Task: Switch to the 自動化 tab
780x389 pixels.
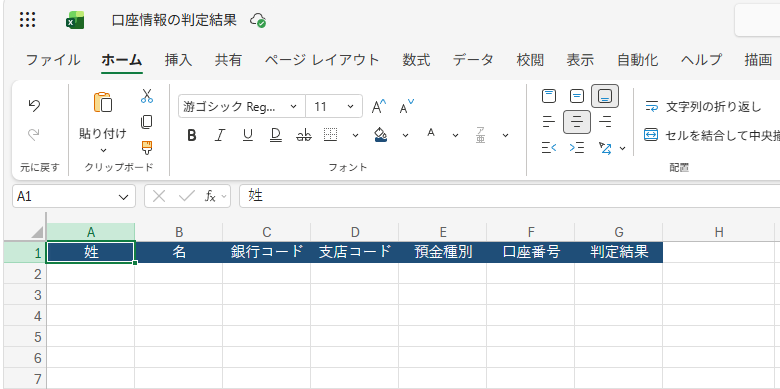Action: point(637,60)
